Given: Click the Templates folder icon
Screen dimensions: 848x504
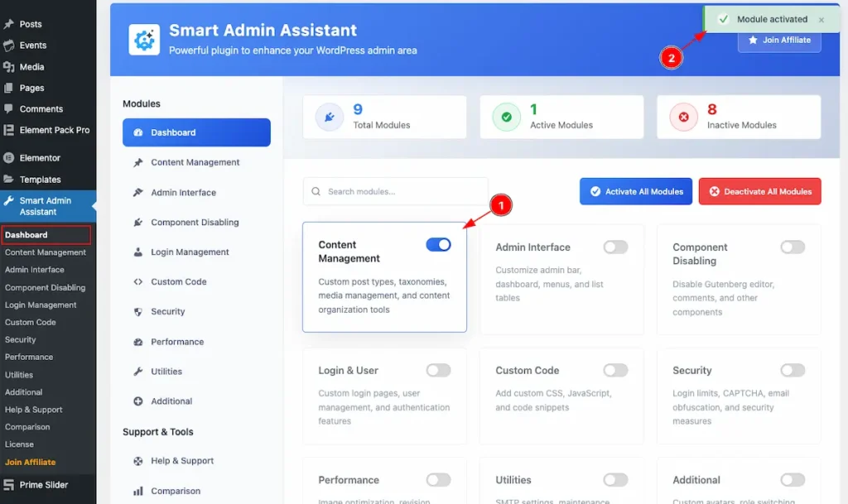Looking at the screenshot, I should coord(8,180).
